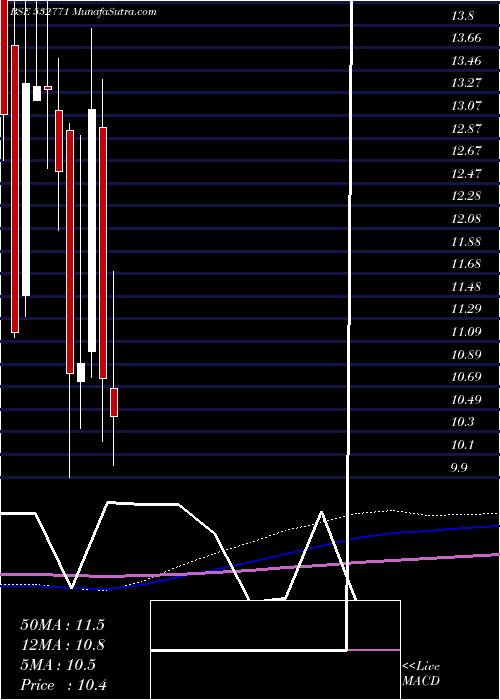Image resolution: width=500 pixels, height=700 pixels.
Task: Click the 10.3 price axis label
Action: point(462,422)
